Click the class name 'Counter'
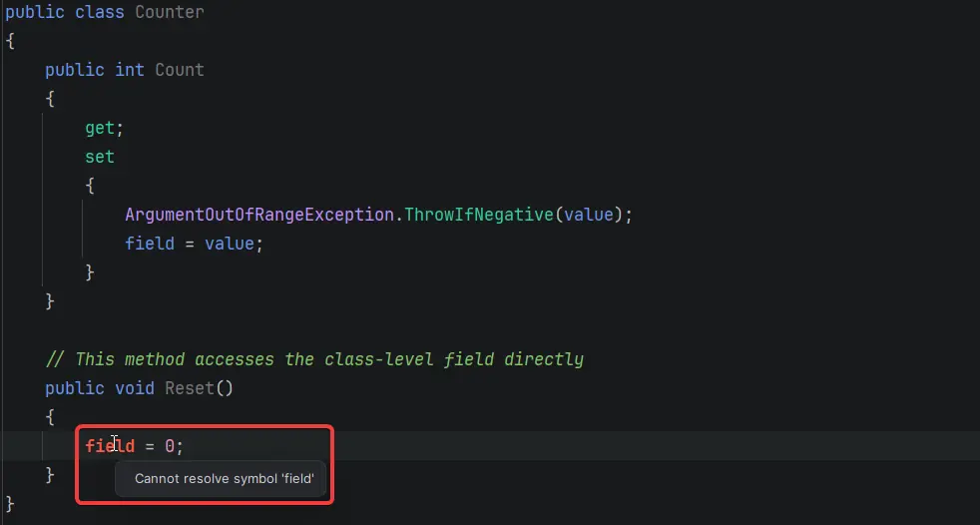This screenshot has height=525, width=980. pyautogui.click(x=170, y=12)
